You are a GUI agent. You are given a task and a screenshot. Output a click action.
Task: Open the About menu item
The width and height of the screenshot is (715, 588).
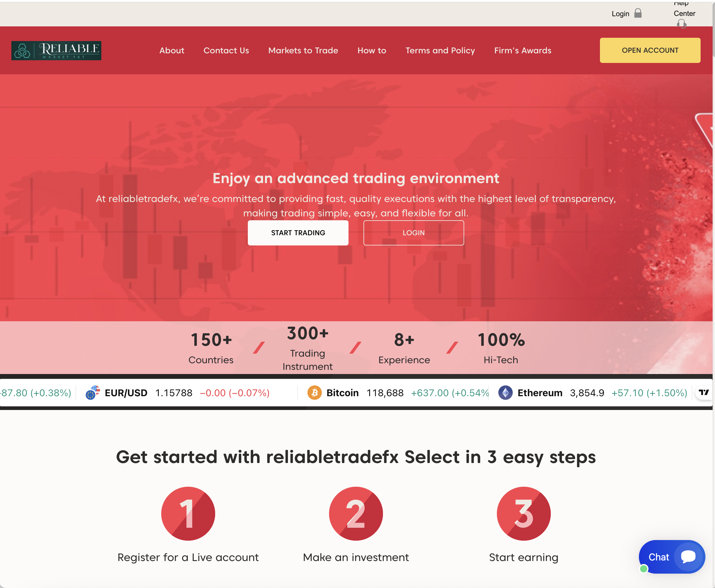[x=172, y=50]
